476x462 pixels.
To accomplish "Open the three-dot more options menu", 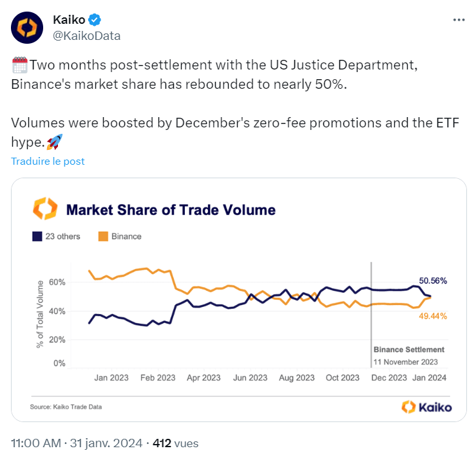I will 459,20.
